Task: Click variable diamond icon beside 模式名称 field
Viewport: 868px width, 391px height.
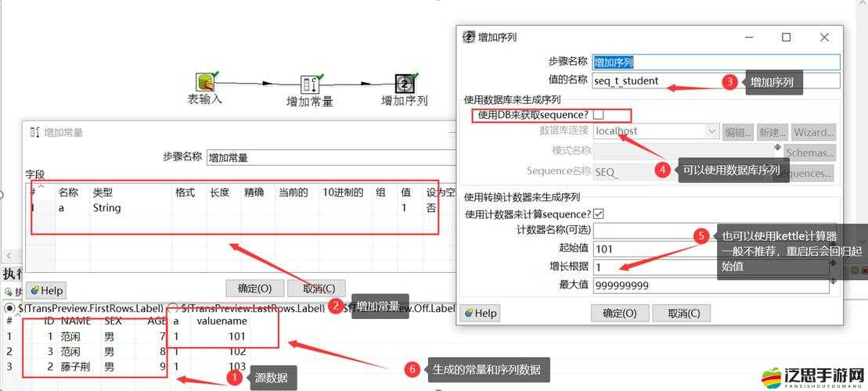Action: pyautogui.click(x=777, y=147)
